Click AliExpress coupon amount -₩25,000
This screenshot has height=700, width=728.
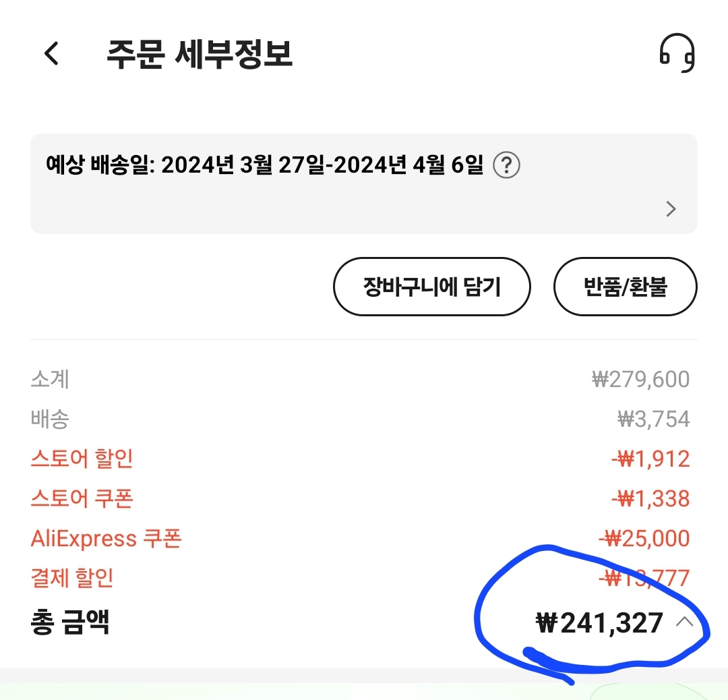coord(644,538)
